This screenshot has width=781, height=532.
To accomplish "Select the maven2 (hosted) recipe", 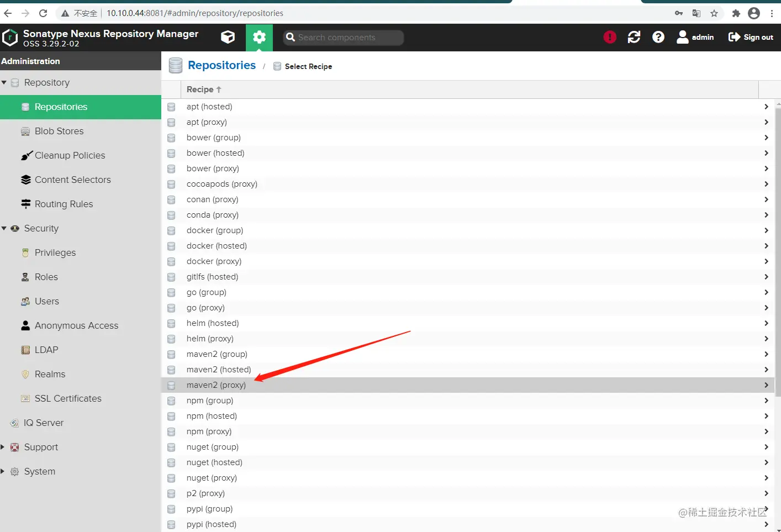I will pyautogui.click(x=468, y=370).
